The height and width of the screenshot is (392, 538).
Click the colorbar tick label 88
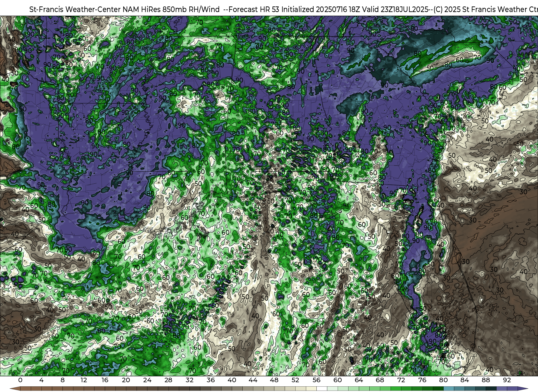486,380
